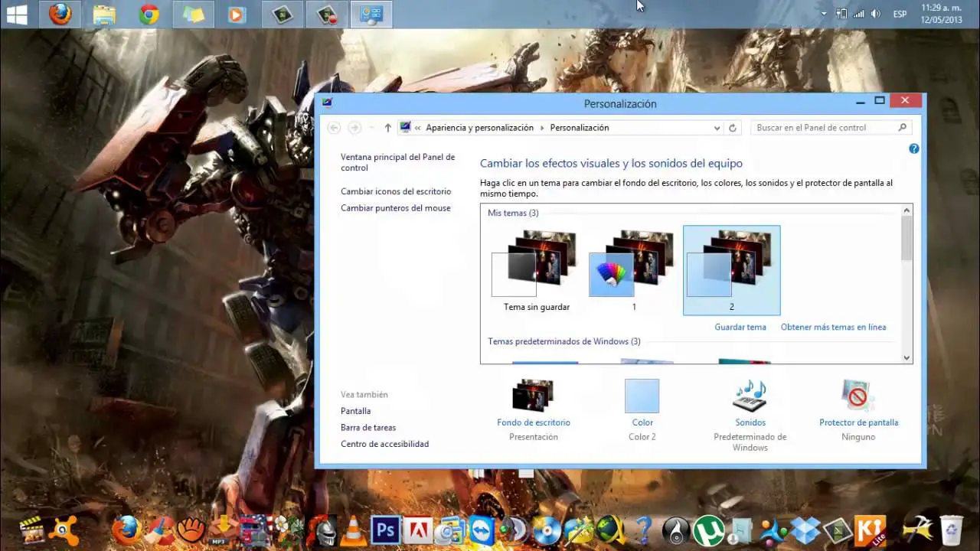
Task: Launch CCleaner from the dock
Action: [x=159, y=530]
